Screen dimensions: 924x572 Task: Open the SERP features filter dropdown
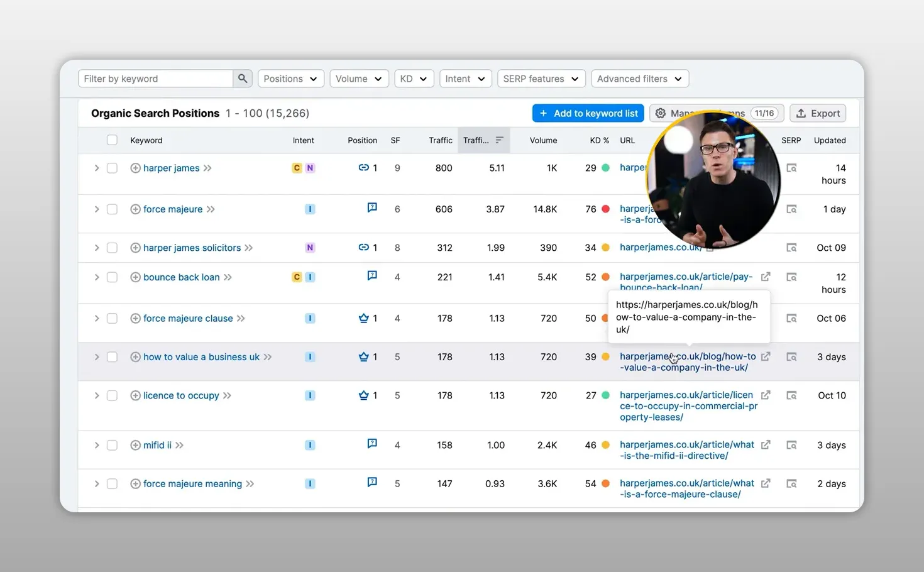[541, 79]
